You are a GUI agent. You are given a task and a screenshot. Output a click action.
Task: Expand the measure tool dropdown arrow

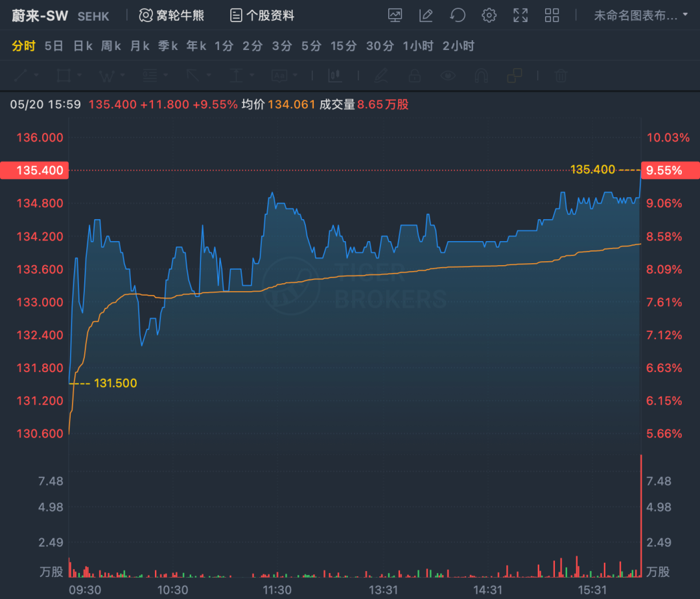[251, 75]
